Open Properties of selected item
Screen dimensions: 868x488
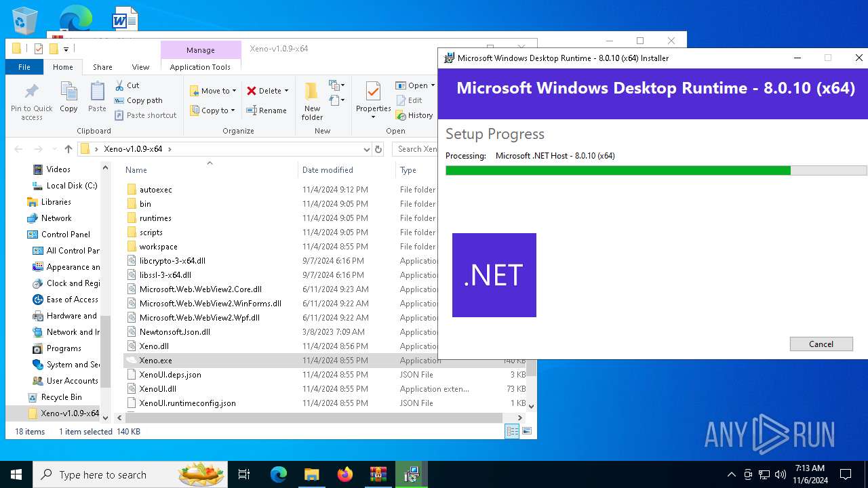373,100
